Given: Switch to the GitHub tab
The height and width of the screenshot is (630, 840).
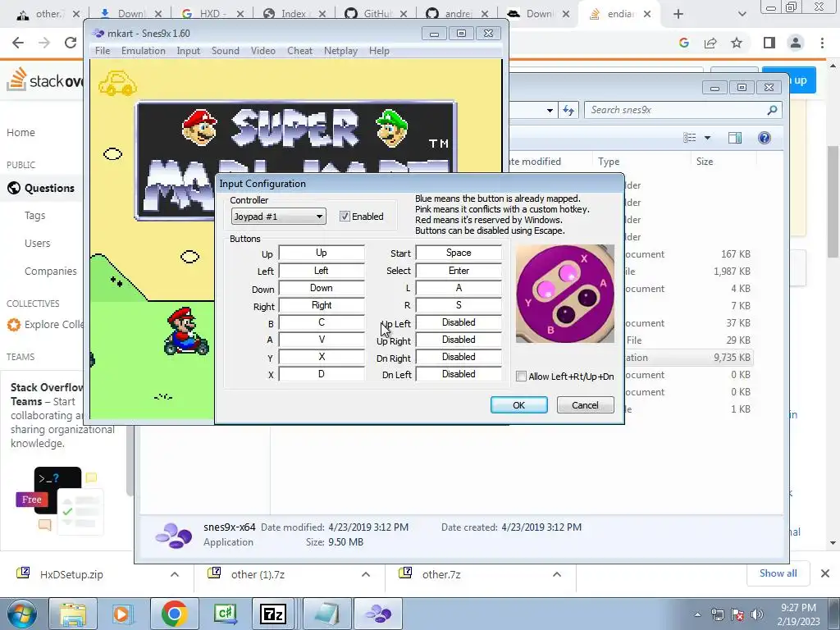Looking at the screenshot, I should pyautogui.click(x=375, y=14).
